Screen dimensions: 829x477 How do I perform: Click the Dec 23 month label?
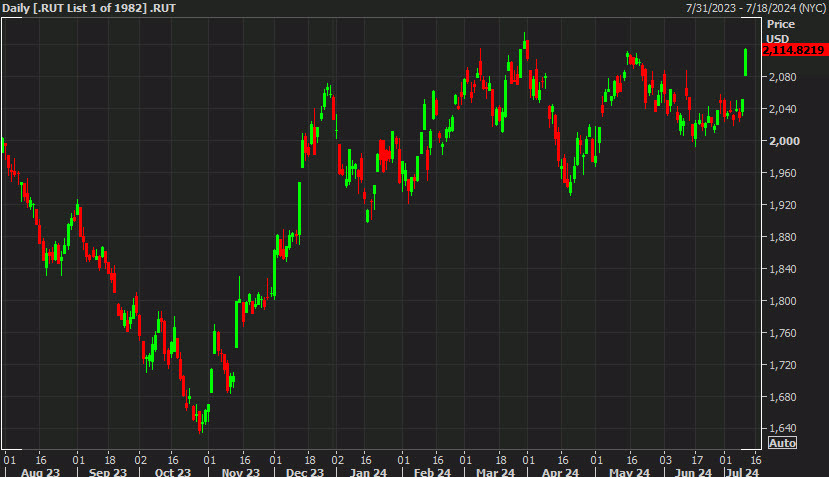tap(305, 472)
